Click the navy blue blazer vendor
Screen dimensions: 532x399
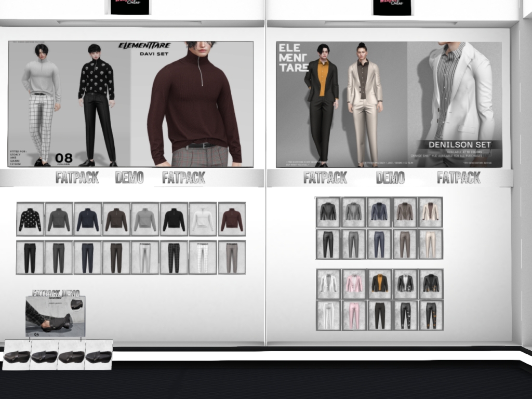point(379,212)
